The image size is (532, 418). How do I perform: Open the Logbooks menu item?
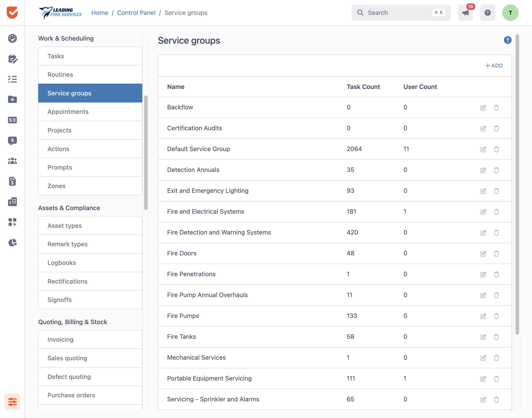(90, 263)
